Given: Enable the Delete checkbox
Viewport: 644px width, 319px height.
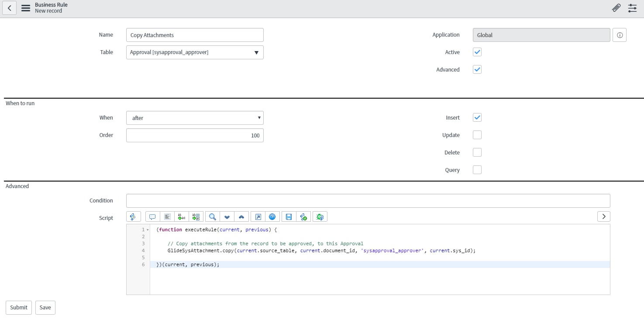Looking at the screenshot, I should coord(477,152).
